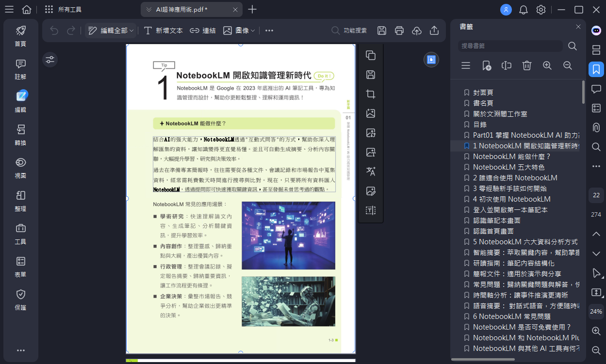Image resolution: width=606 pixels, height=364 pixels.
Task: Open the 編輯全部 dropdown
Action: click(111, 31)
